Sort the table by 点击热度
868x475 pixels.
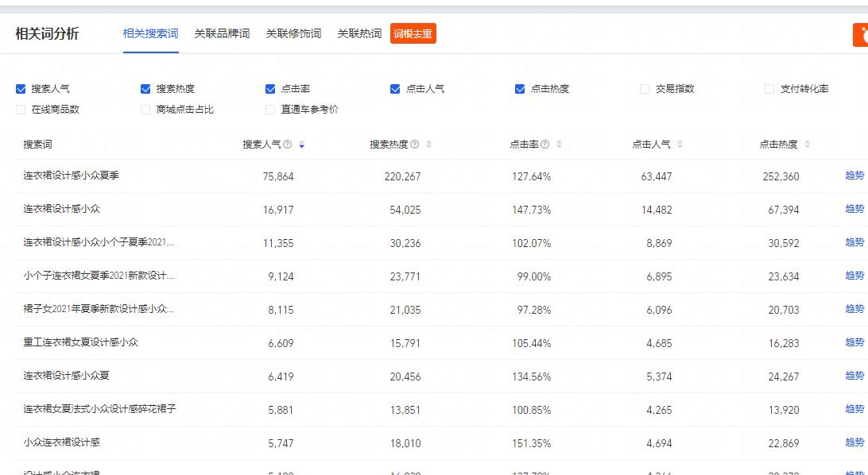point(806,145)
